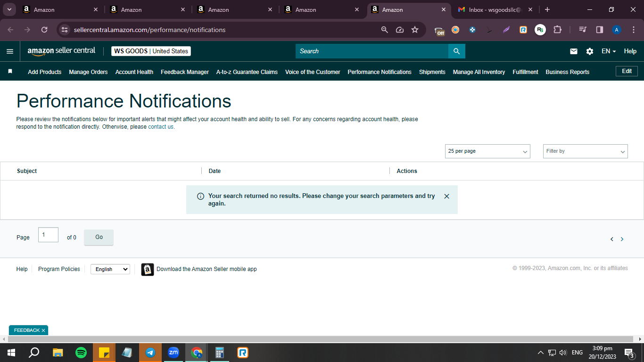Open the tab search dropdown arrow
This screenshot has height=362, width=644.
coord(9,9)
